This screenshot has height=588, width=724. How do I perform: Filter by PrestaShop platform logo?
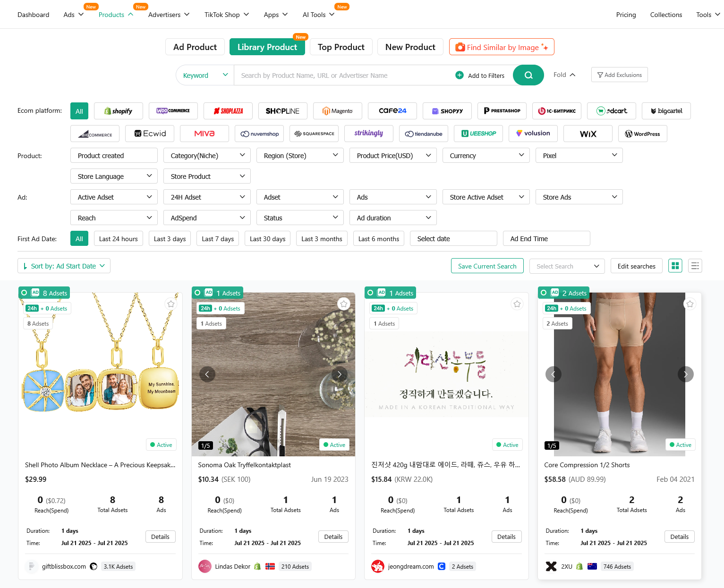coord(502,111)
